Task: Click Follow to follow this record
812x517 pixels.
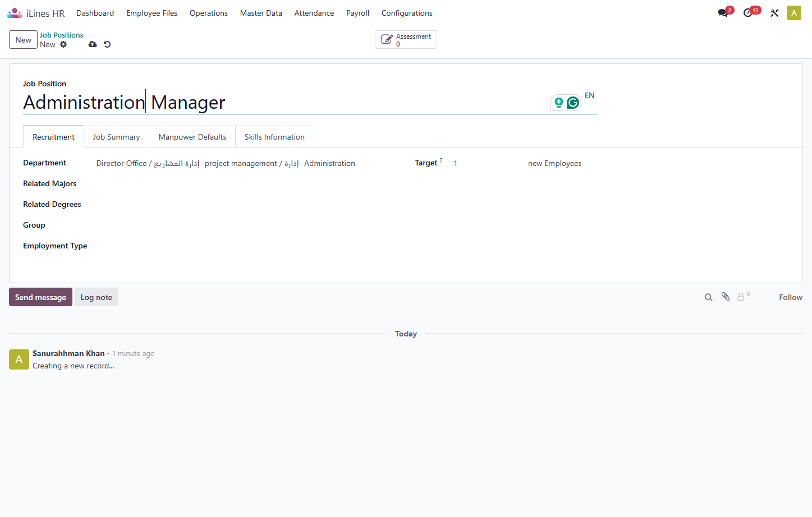Action: (x=791, y=297)
